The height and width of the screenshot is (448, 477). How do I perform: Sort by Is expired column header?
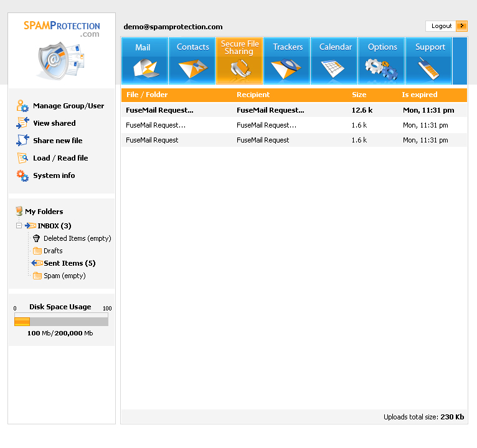(x=420, y=95)
